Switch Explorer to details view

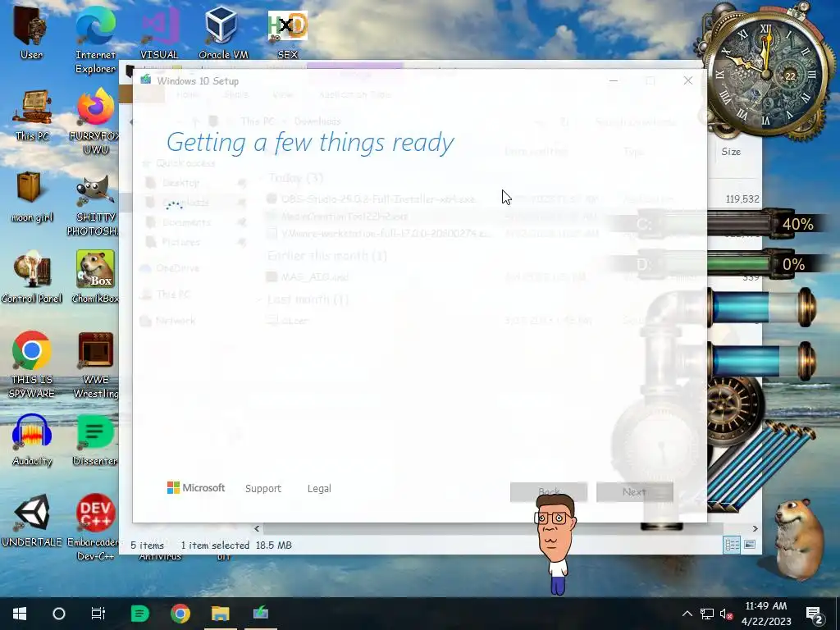(x=732, y=545)
